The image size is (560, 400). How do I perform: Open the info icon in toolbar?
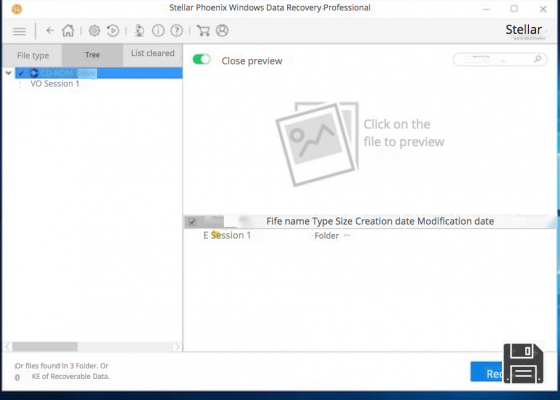pyautogui.click(x=158, y=31)
